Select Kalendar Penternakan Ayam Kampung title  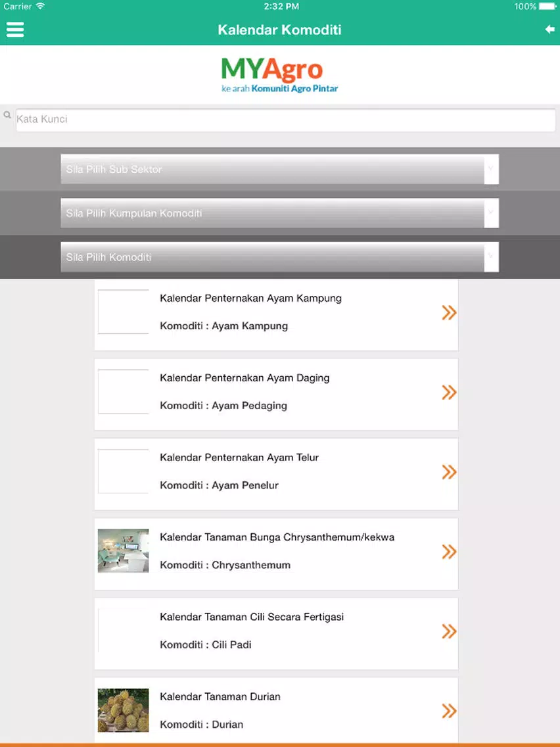(x=250, y=299)
